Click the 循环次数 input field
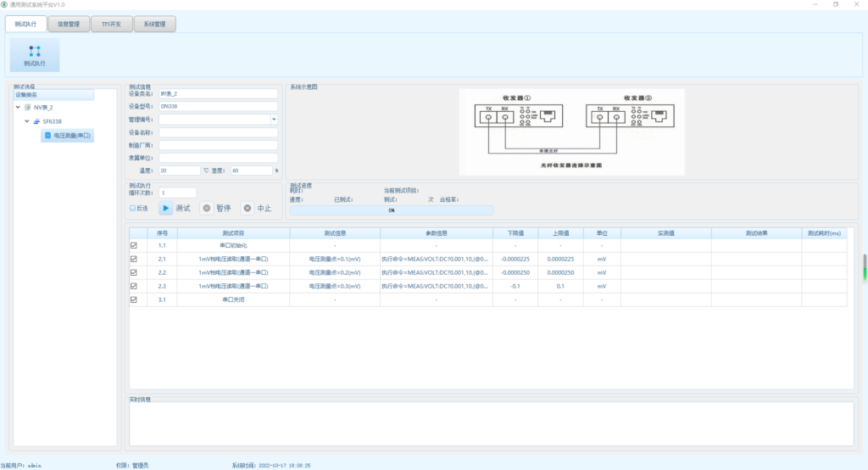 click(177, 193)
